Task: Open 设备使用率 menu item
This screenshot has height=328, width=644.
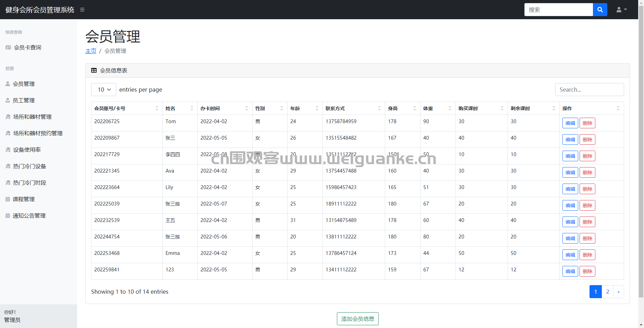Action: 27,150
